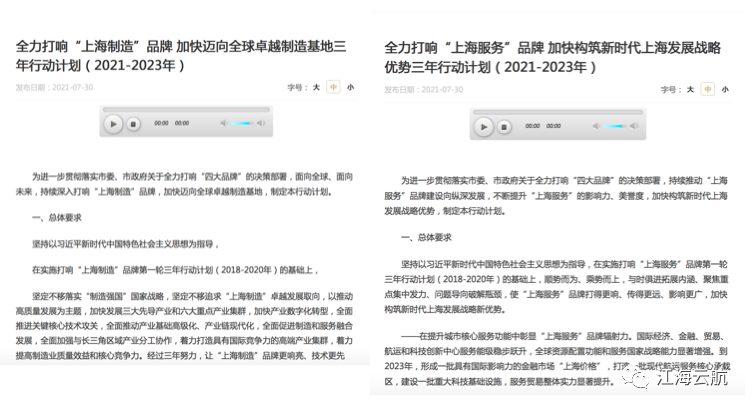Click the "上海制造" article title on left
Viewport: 752px width, 410px height.
(181, 56)
